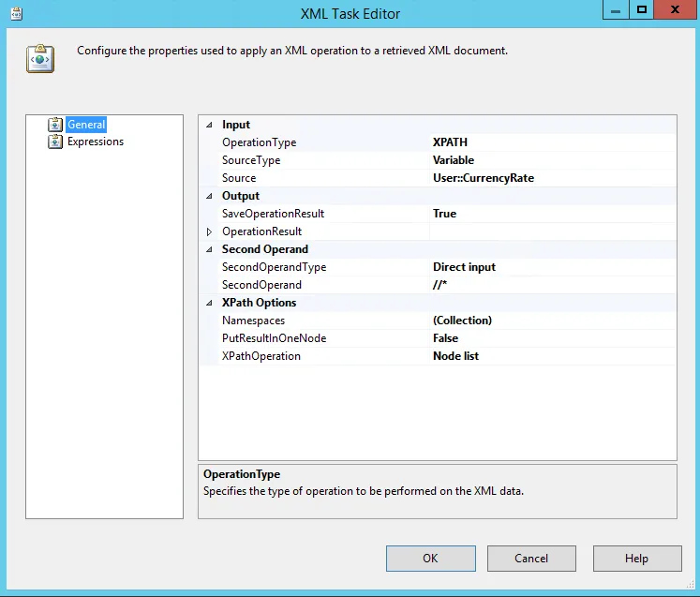The width and height of the screenshot is (700, 597).
Task: Click the Source property label
Action: (x=239, y=178)
